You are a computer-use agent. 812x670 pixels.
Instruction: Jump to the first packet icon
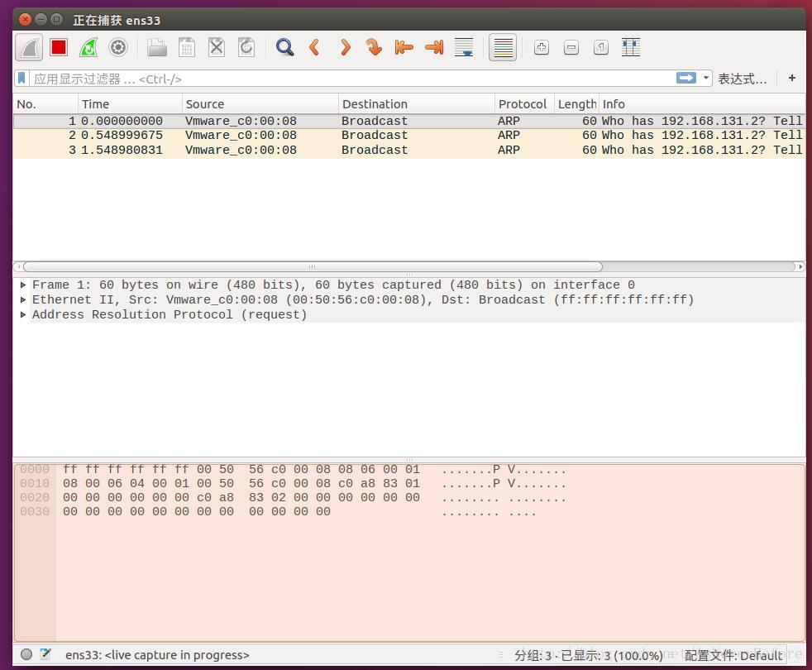404,48
